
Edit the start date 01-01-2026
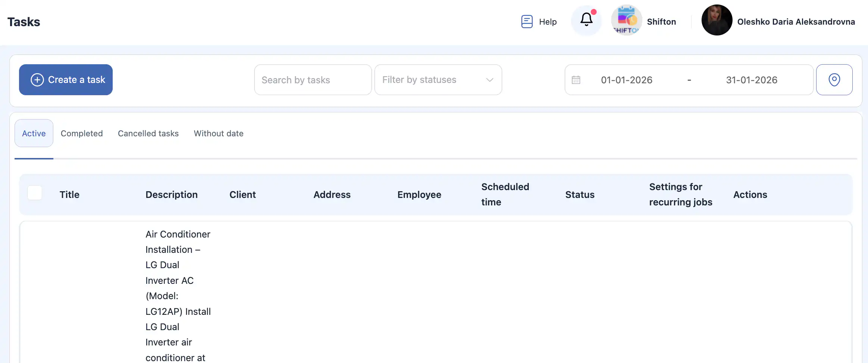coord(627,80)
